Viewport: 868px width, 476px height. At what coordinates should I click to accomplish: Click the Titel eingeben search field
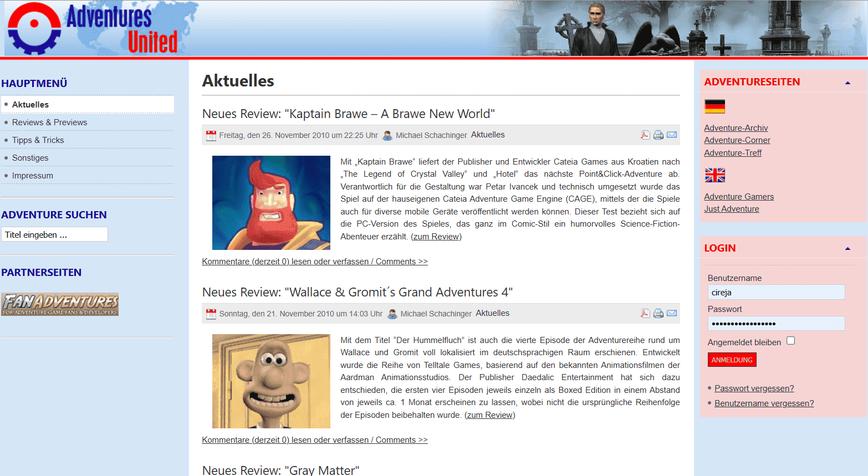(54, 234)
